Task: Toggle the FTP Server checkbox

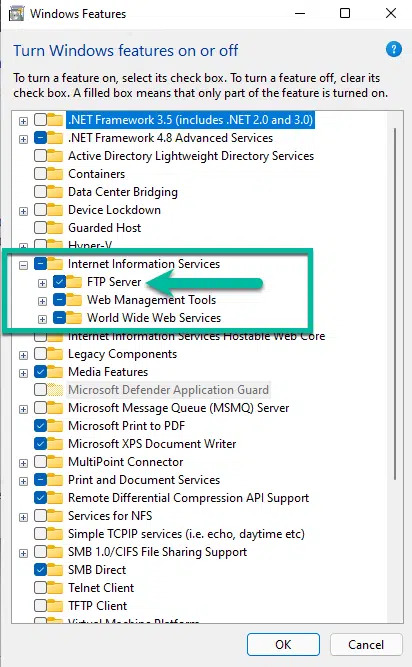Action: (x=60, y=282)
